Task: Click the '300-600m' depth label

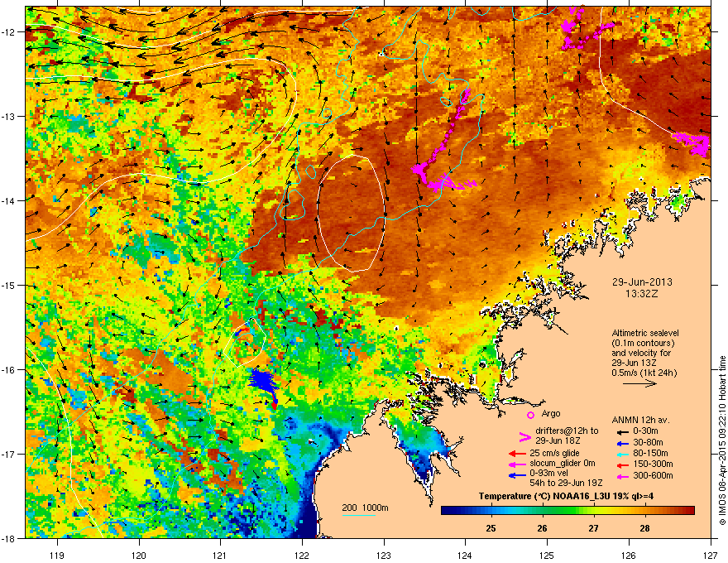Action: (653, 476)
